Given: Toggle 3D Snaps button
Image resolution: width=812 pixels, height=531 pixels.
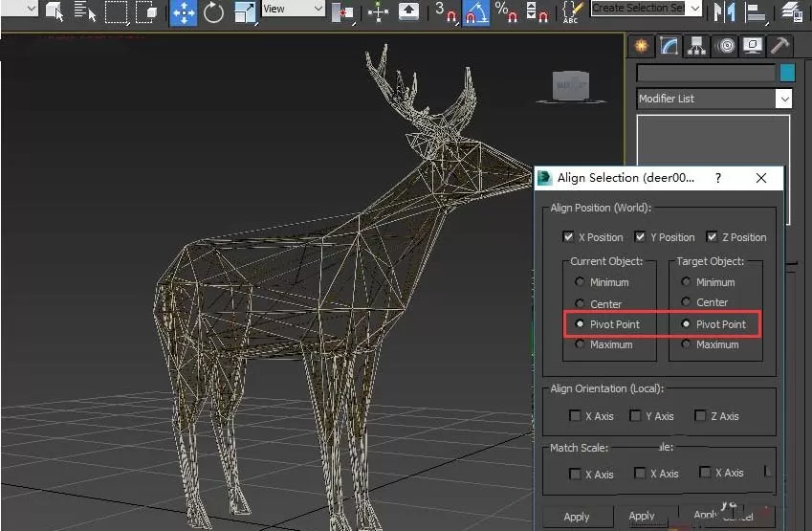Looking at the screenshot, I should click(x=446, y=11).
